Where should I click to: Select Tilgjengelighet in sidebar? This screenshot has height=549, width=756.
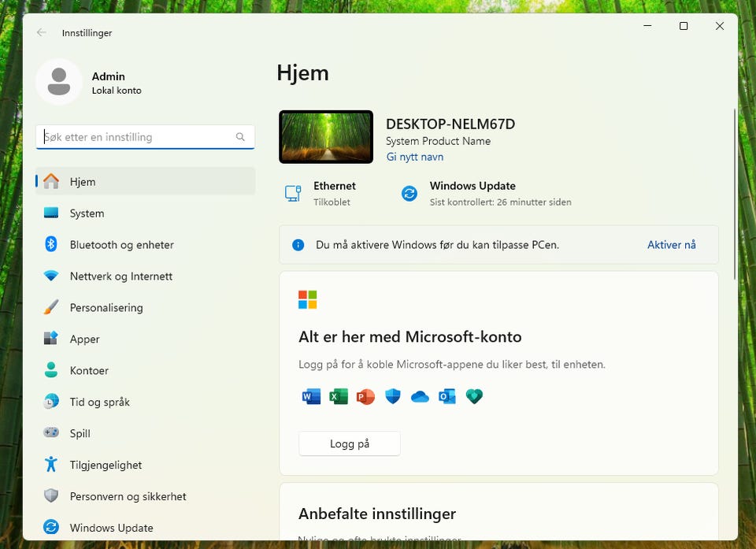[145, 465]
